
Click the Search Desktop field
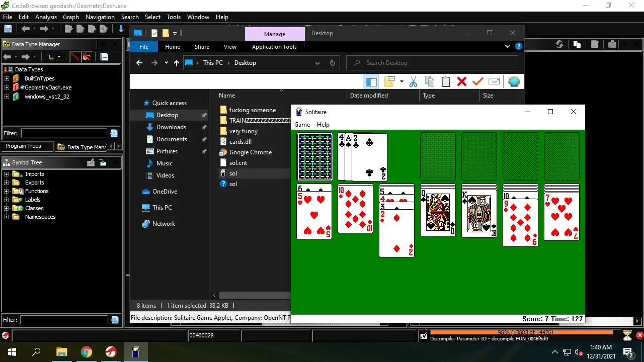(432, 63)
